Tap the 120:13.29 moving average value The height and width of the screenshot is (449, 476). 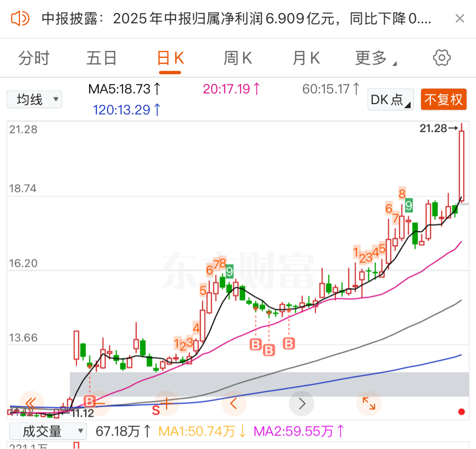(126, 110)
